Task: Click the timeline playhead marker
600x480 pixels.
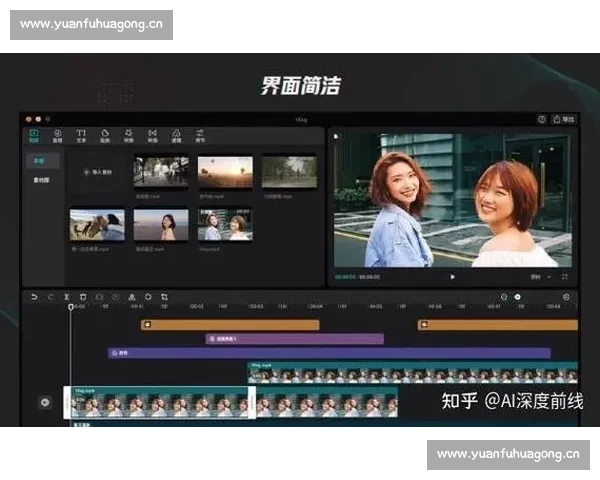Action: tap(71, 307)
